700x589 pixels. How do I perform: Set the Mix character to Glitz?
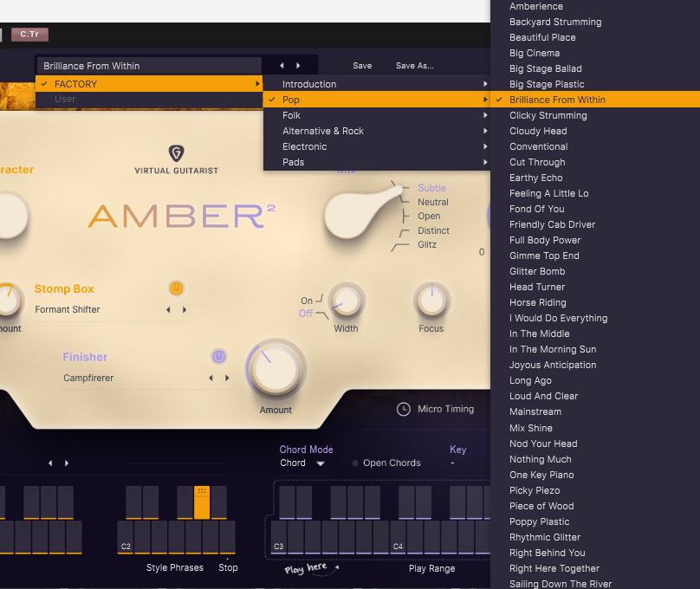(x=427, y=244)
